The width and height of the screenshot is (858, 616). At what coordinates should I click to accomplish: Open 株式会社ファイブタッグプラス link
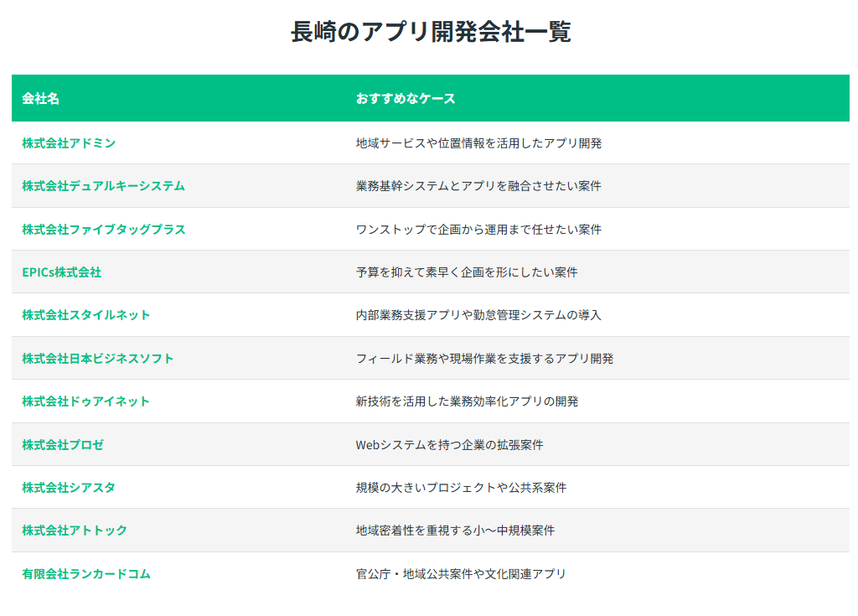coord(104,230)
